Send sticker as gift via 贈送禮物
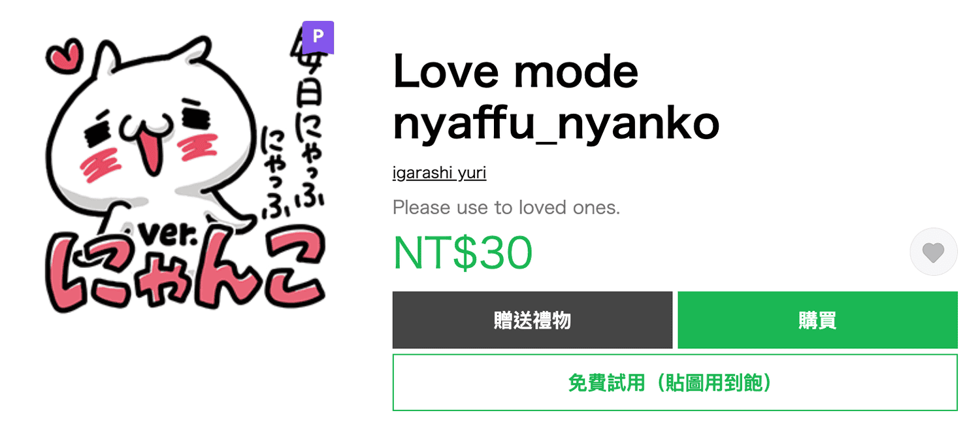Screen dimensions: 980x428 [x=532, y=320]
